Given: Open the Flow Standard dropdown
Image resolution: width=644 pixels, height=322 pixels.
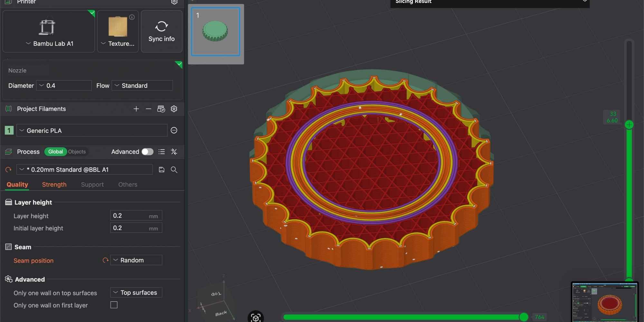Looking at the screenshot, I should pyautogui.click(x=142, y=86).
